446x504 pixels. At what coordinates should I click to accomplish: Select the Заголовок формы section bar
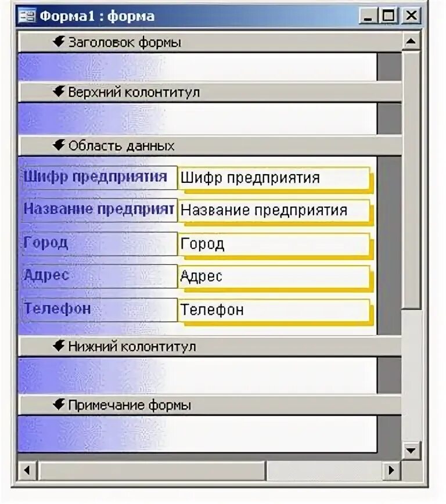click(210, 42)
